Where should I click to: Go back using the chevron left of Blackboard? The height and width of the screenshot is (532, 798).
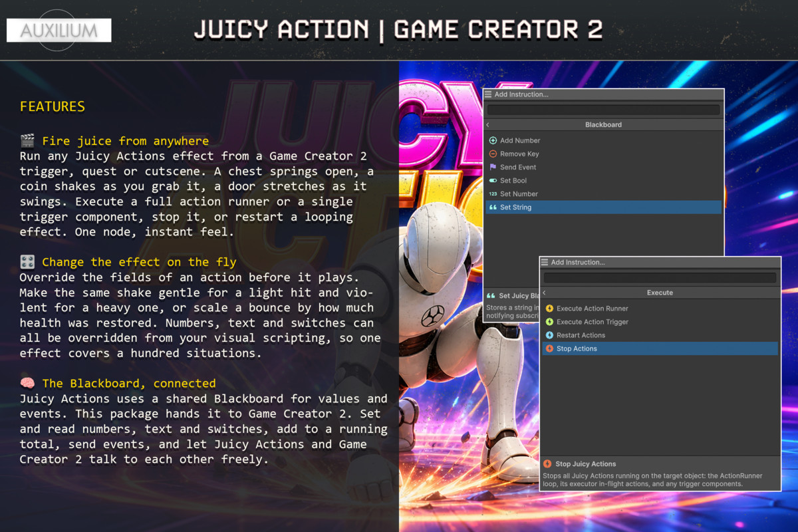click(488, 124)
